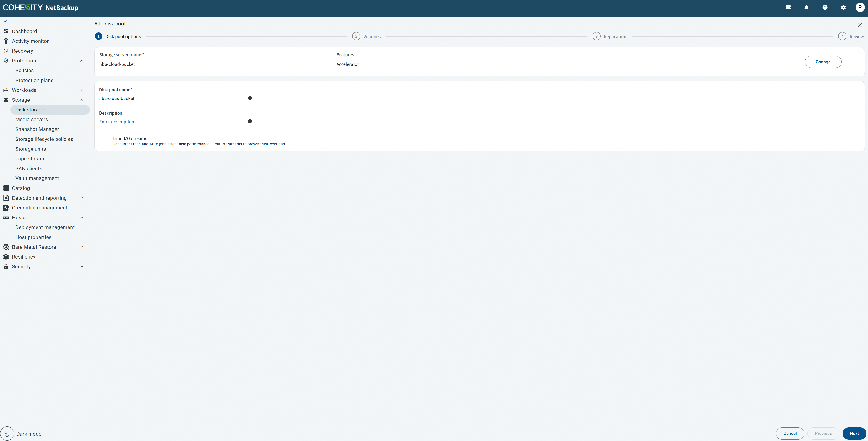Screen dimensions: 868x441
Task: Open Snapshot Manager in the sidebar
Action: [x=37, y=129]
